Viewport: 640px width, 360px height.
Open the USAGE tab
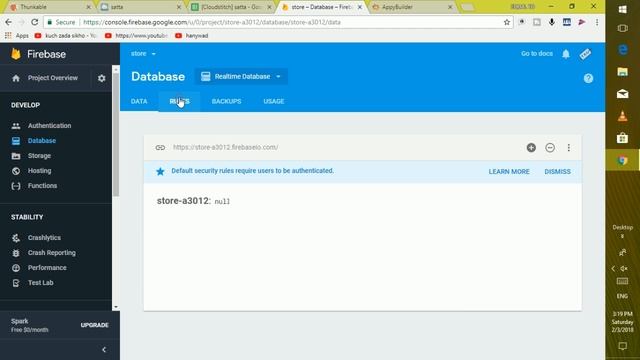273,101
